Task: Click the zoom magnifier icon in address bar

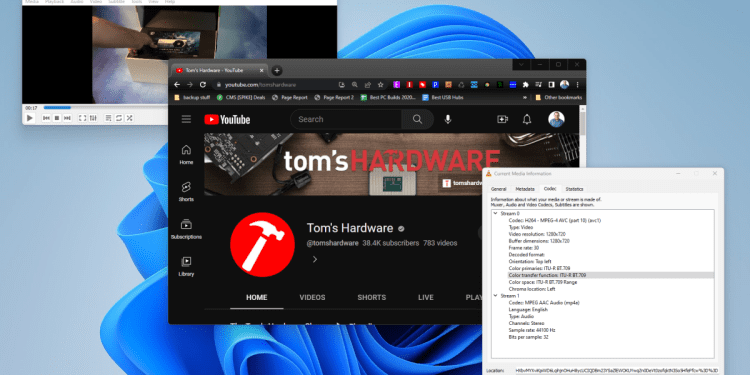Action: pyautogui.click(x=355, y=85)
